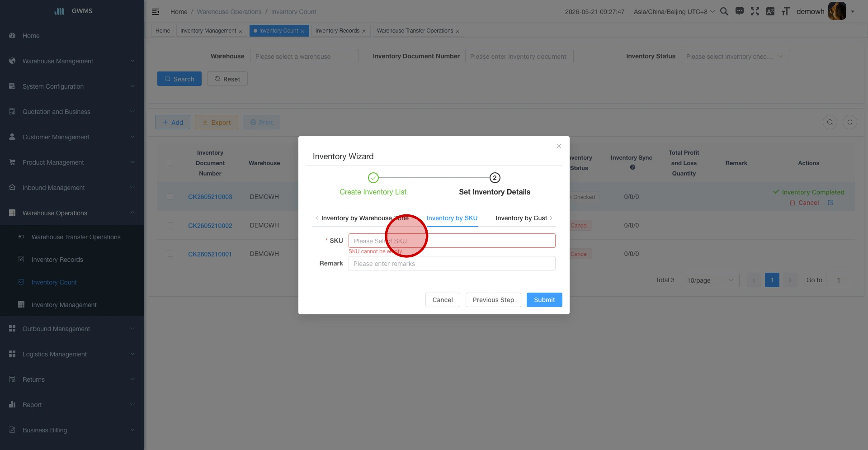Close the Inventory Count tab
868x450 pixels.
click(302, 31)
